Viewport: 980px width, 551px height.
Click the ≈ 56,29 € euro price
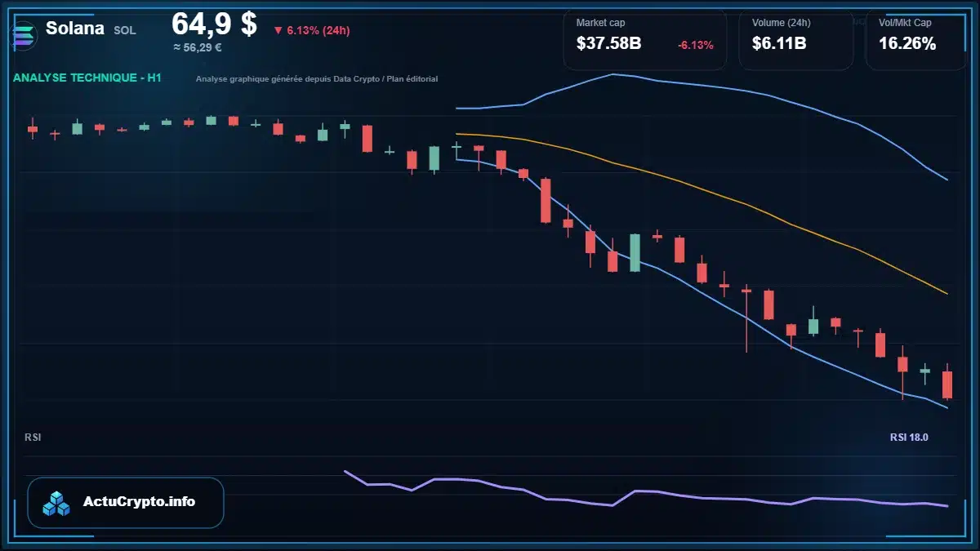[x=197, y=47]
